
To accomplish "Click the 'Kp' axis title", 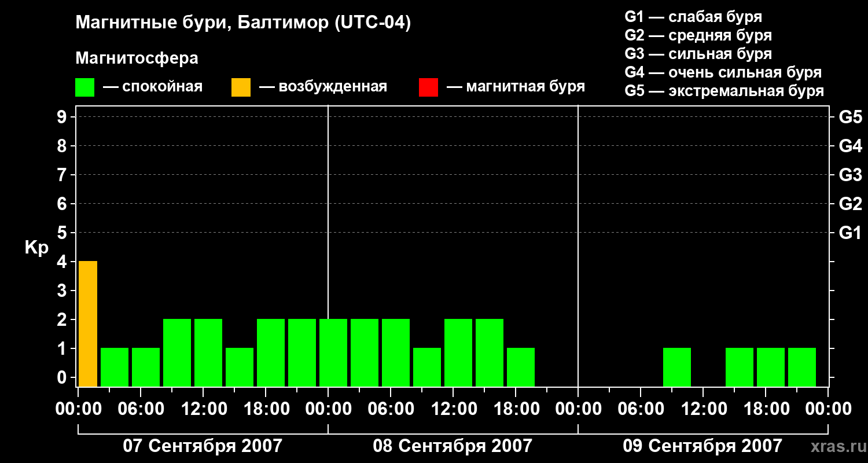I will pos(36,248).
